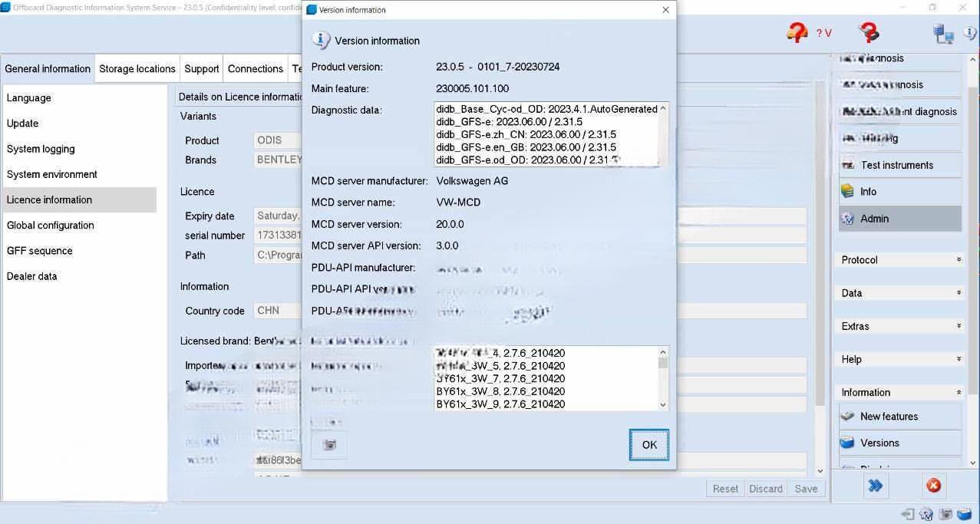
Task: Click the Brands field showing BENTLEY
Action: click(278, 160)
